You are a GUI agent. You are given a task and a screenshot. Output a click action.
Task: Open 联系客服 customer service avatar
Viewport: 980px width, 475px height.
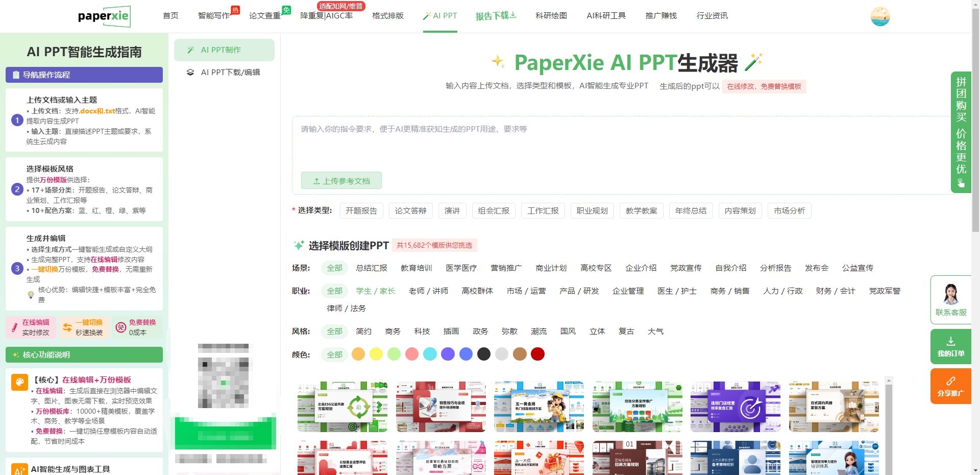950,295
